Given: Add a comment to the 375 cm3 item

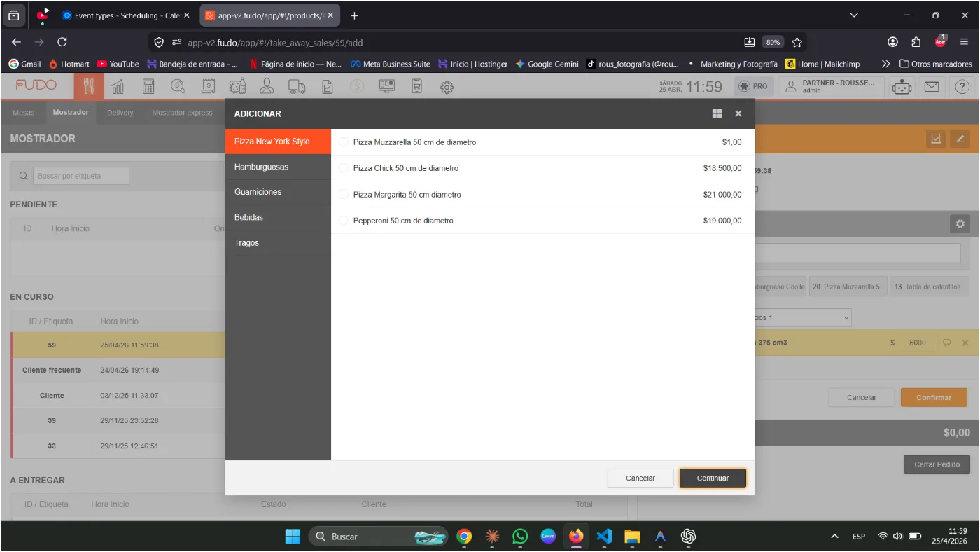Looking at the screenshot, I should [x=947, y=343].
